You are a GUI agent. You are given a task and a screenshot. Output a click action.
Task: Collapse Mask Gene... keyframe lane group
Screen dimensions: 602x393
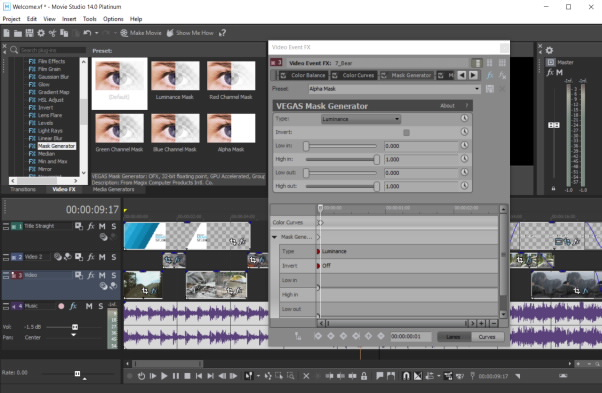[x=274, y=237]
